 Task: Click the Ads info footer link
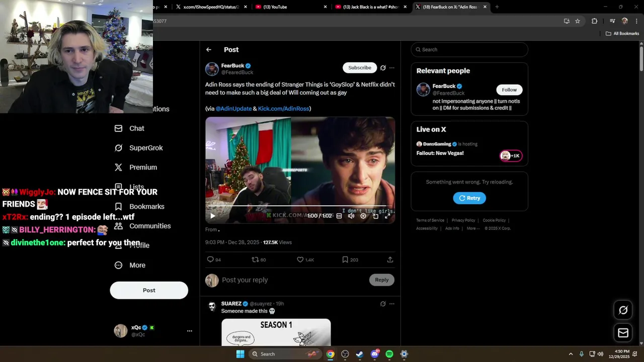pyautogui.click(x=452, y=228)
